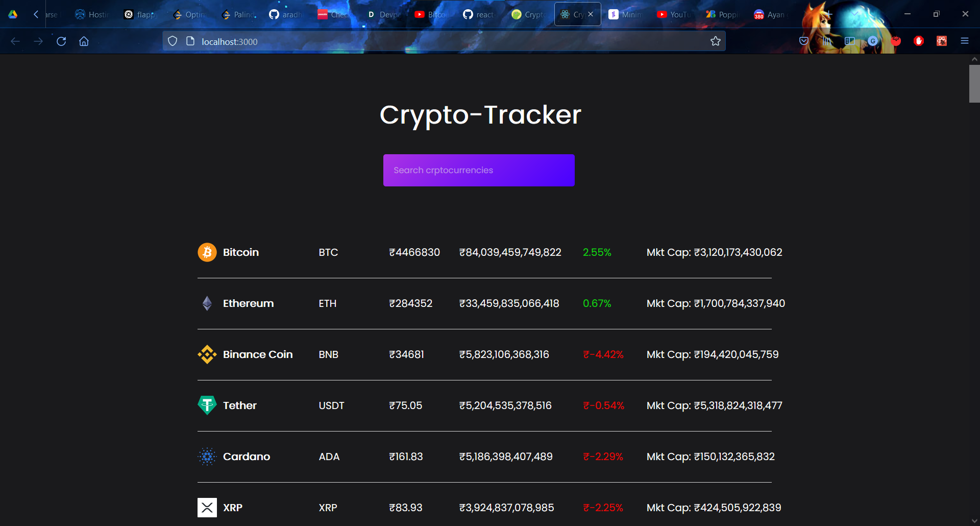The width and height of the screenshot is (980, 526).
Task: Open the Google Drive pinned tab
Action: (x=13, y=14)
